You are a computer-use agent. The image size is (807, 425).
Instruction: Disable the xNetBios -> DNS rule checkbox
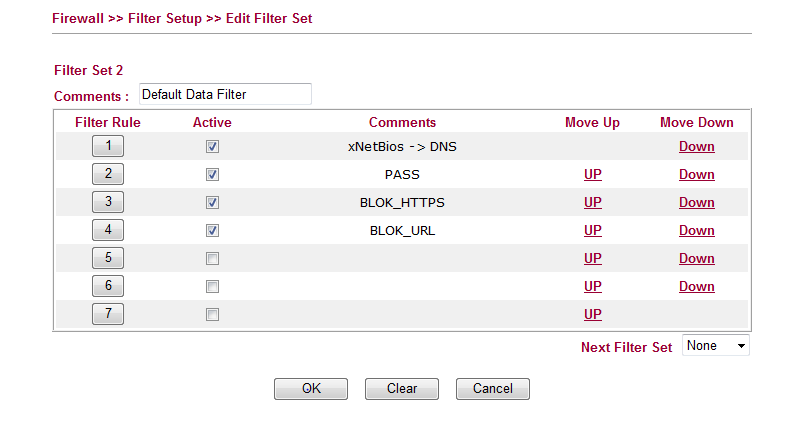pyautogui.click(x=212, y=147)
